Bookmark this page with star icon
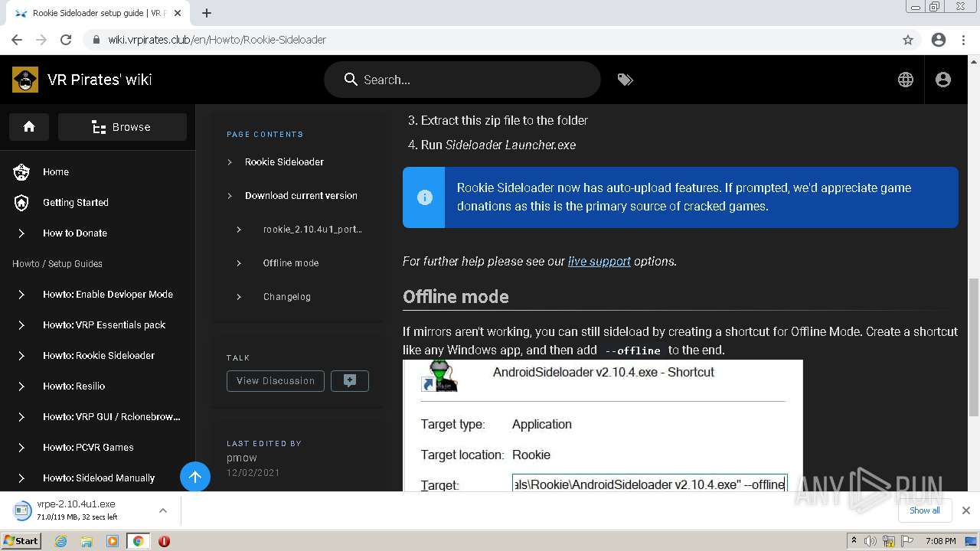The width and height of the screenshot is (980, 551). click(x=908, y=40)
